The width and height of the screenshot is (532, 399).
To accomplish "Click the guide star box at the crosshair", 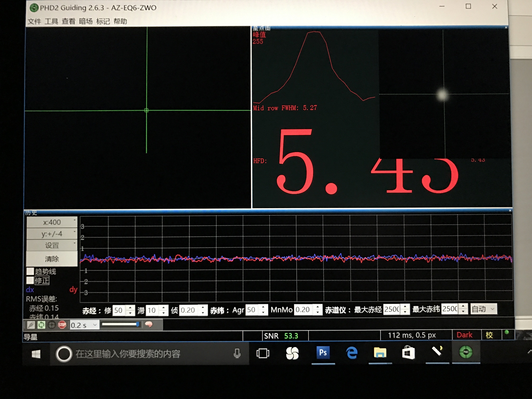I will (x=146, y=110).
